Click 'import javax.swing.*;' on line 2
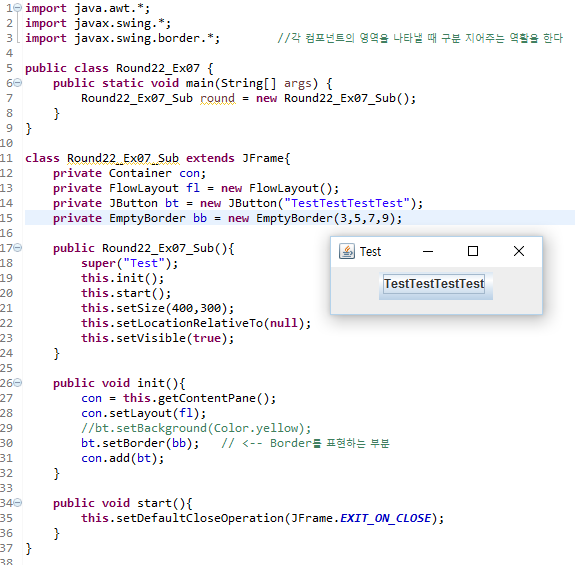Screen dimensions: 575x565 tap(98, 23)
